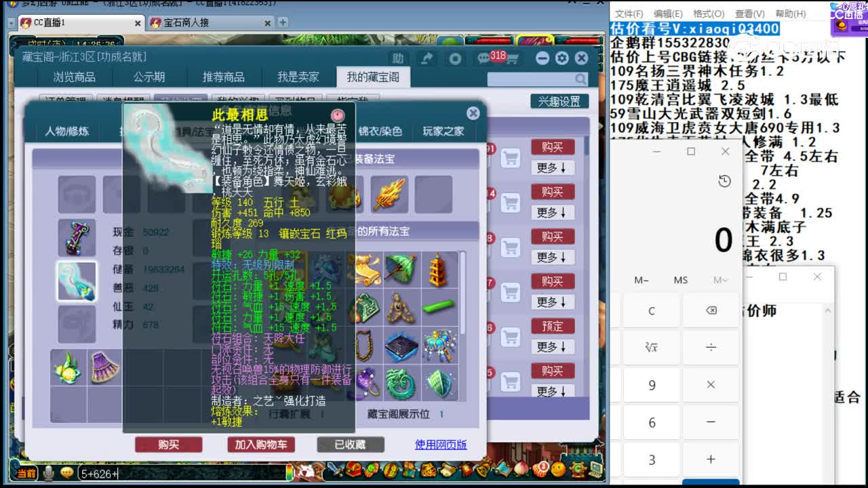The image size is (868, 488).
Task: Click the 助 help icon in 藏宝阁 header
Action: (x=398, y=59)
